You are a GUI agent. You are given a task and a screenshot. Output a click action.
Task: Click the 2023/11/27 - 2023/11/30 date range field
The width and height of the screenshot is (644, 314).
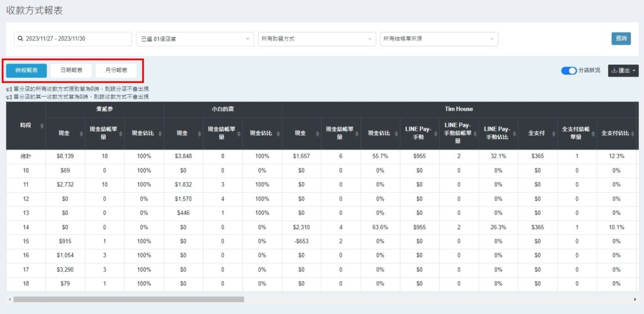[x=72, y=39]
